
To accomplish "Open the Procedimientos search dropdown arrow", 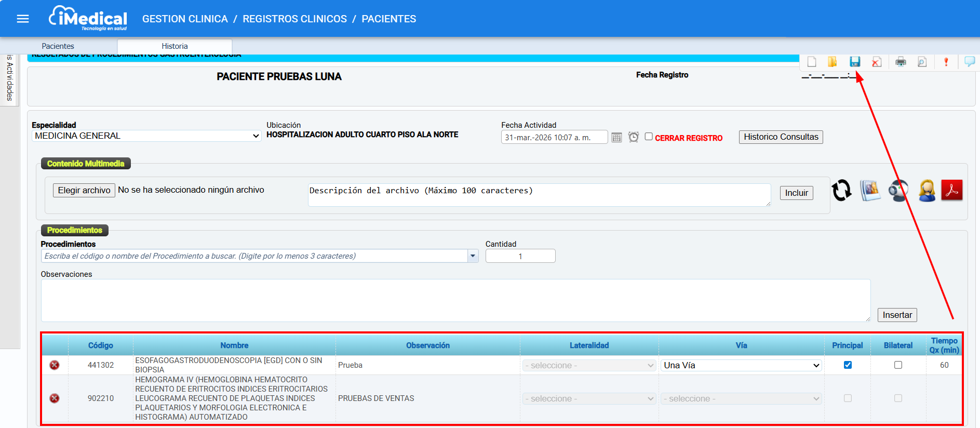I will point(473,256).
